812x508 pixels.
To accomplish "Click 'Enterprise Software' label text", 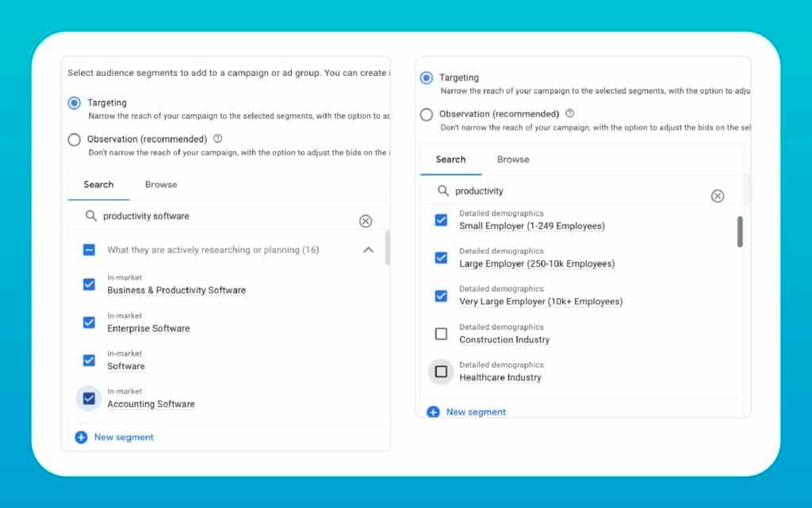I will [x=148, y=328].
